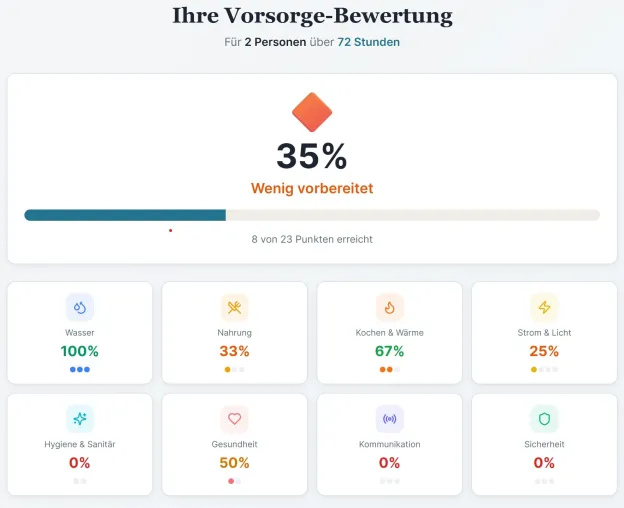Screen dimensions: 624x508
Task: Select the Kochen & Wärme 67% value
Action: pyautogui.click(x=390, y=351)
